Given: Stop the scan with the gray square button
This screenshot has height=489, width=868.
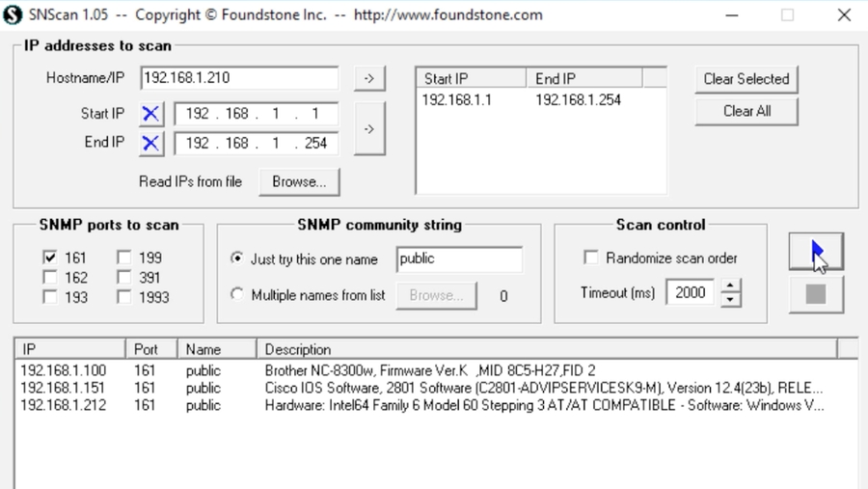Looking at the screenshot, I should (815, 294).
